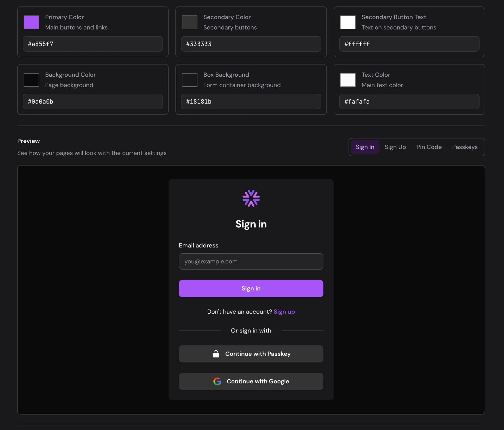Focus the Email address input field
Viewport: 504px width, 430px height.
pyautogui.click(x=251, y=261)
